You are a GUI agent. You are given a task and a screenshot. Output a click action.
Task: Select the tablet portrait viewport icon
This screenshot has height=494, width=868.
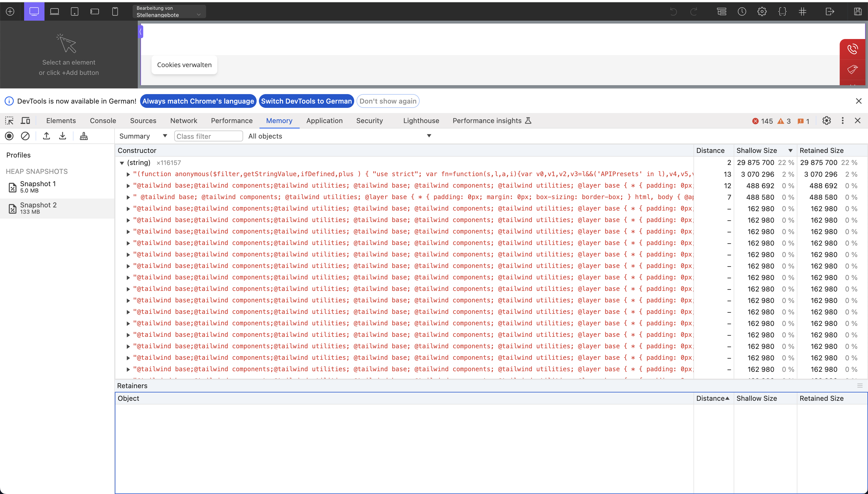(75, 11)
